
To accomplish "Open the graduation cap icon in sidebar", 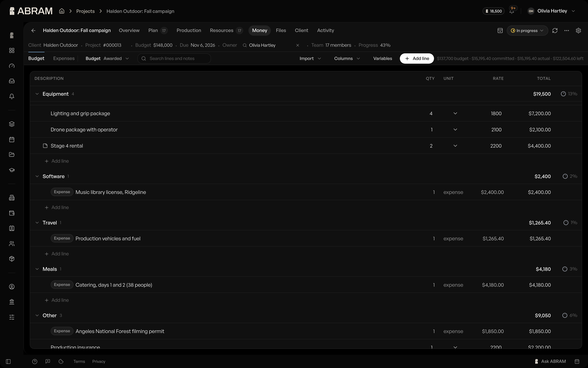I will pos(12,170).
